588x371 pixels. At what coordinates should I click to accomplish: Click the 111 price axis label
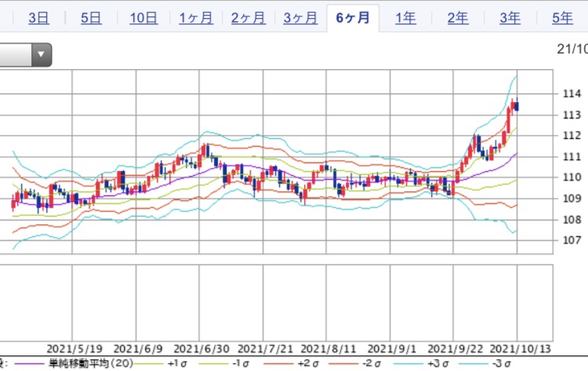coord(572,156)
